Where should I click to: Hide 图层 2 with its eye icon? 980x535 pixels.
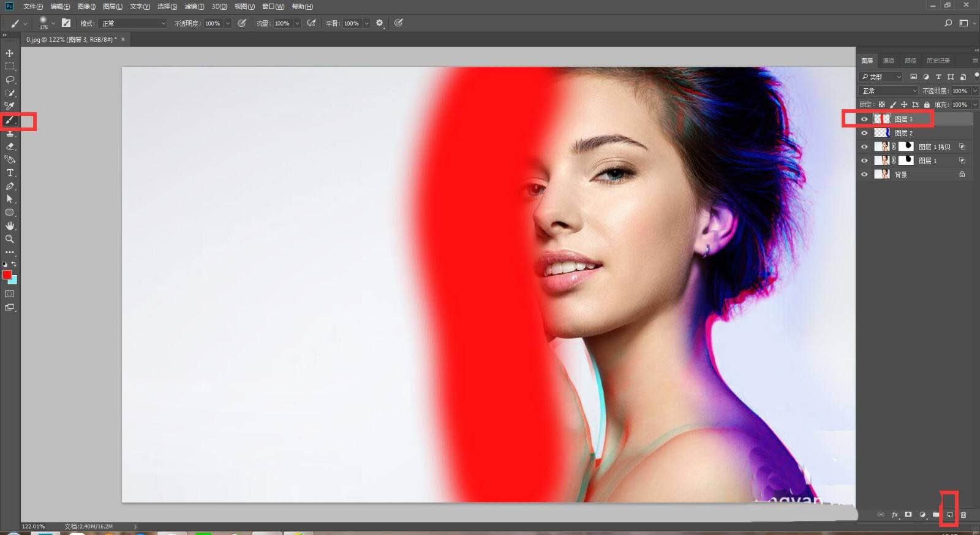pyautogui.click(x=864, y=133)
